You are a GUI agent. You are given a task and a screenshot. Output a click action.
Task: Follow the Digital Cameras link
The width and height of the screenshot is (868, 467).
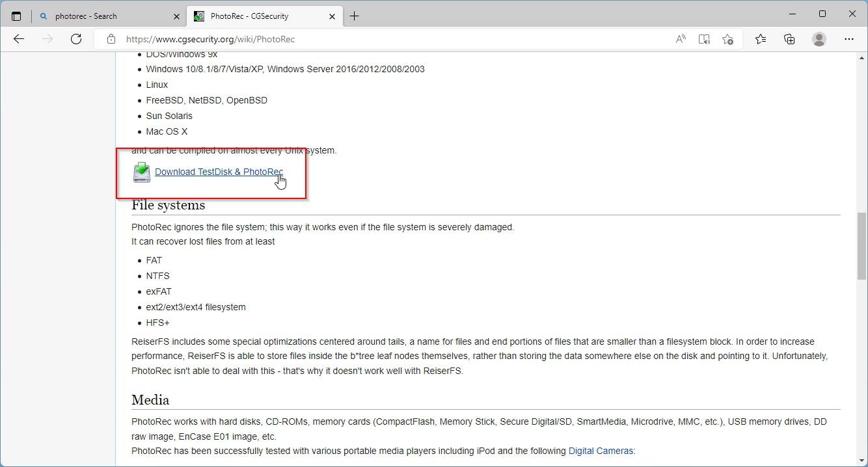(601, 451)
